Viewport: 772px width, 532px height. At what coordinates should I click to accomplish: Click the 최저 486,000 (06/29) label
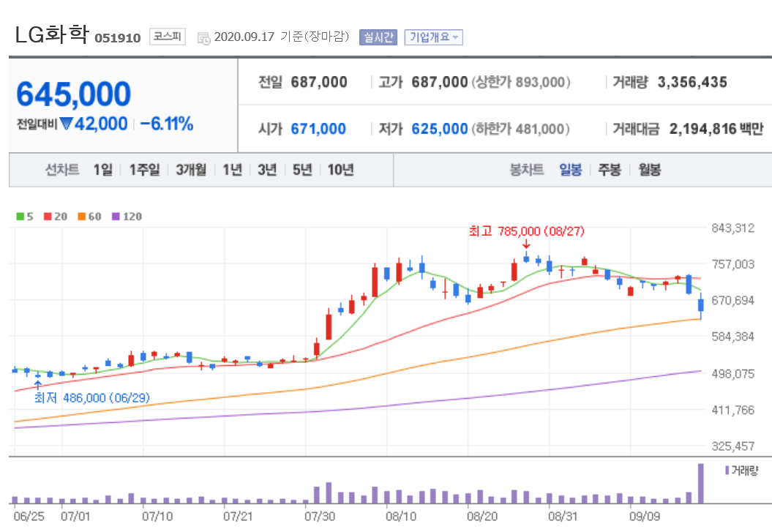click(x=91, y=397)
